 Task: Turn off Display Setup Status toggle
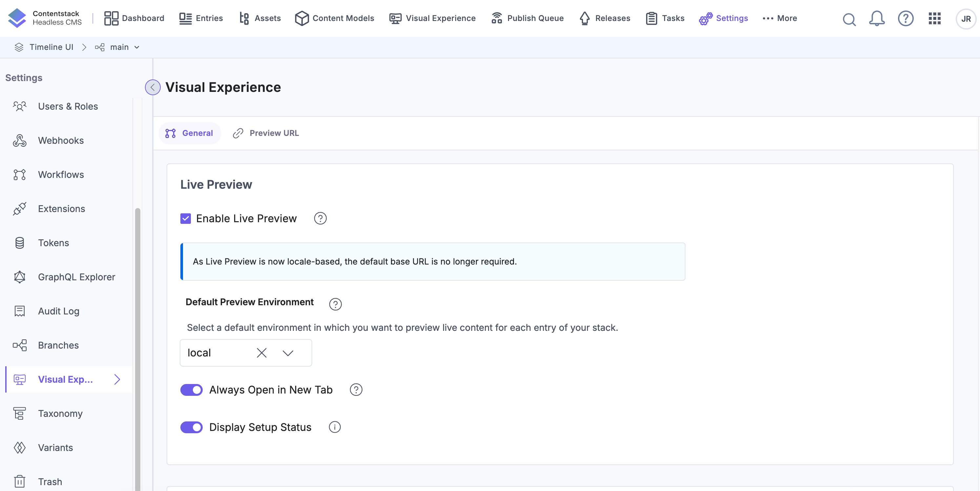pyautogui.click(x=191, y=427)
